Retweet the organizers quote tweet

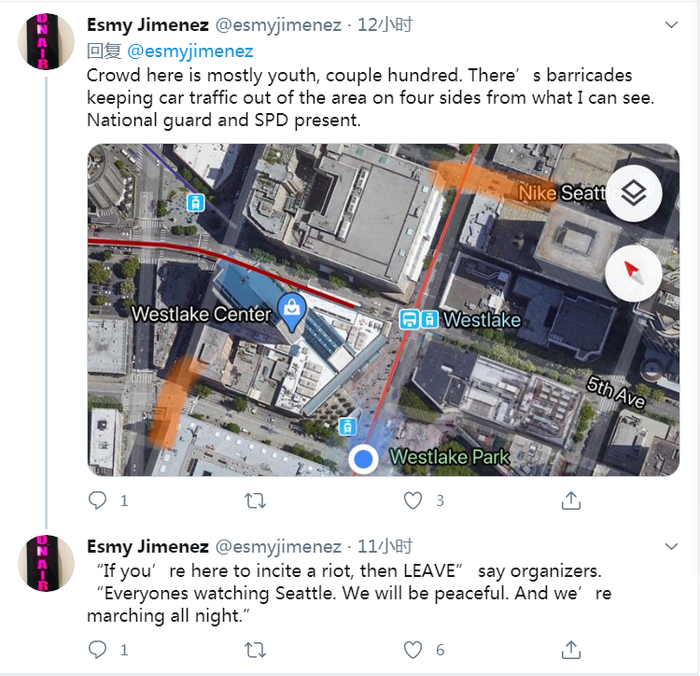pos(255,650)
